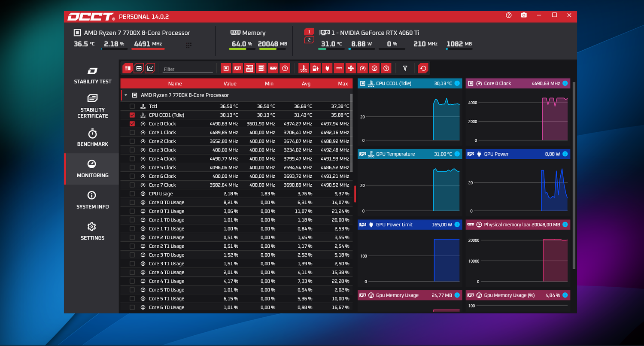Screen dimensions: 644x346
Task: Click the GPU hardware filter icon
Action: pyautogui.click(x=237, y=68)
